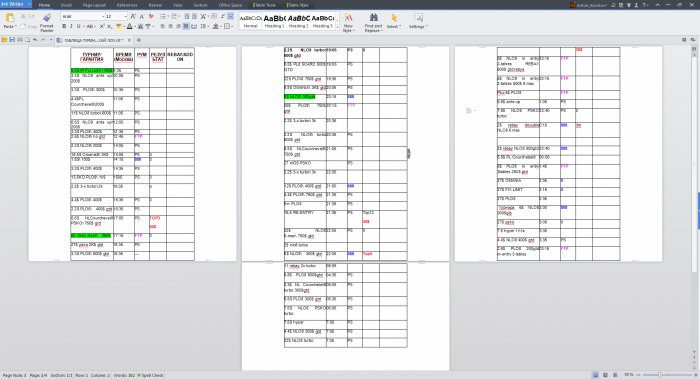Click the Format Painter icon
Screen dimensions: 700x379
tap(47, 18)
